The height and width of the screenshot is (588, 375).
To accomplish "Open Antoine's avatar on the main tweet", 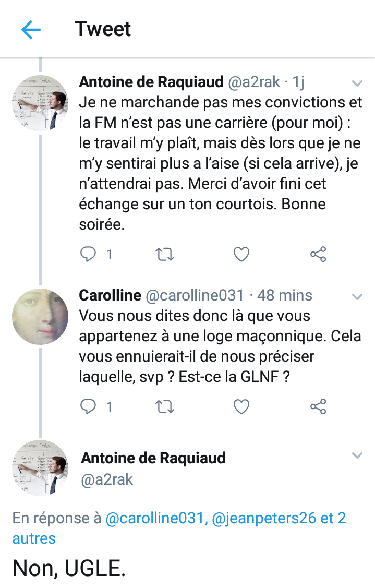I will click(x=40, y=468).
